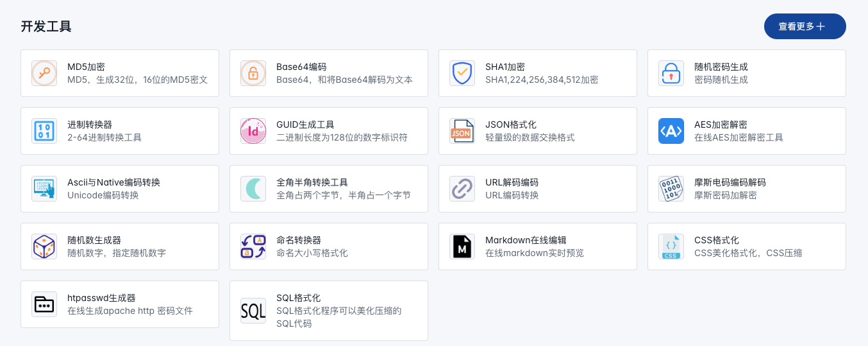Viewport: 868px width, 346px height.
Task: Click the JSON格式化 file icon
Action: tap(462, 131)
